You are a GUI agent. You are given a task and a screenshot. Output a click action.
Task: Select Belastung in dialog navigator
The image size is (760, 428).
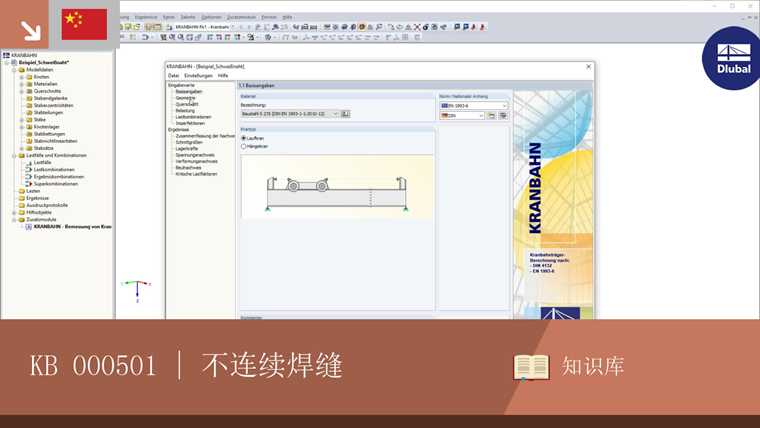point(185,111)
